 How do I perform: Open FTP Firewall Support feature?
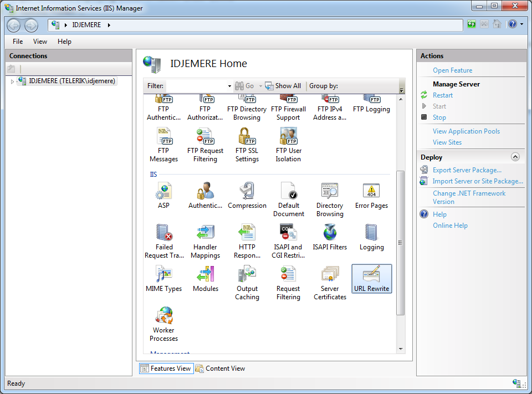point(288,108)
